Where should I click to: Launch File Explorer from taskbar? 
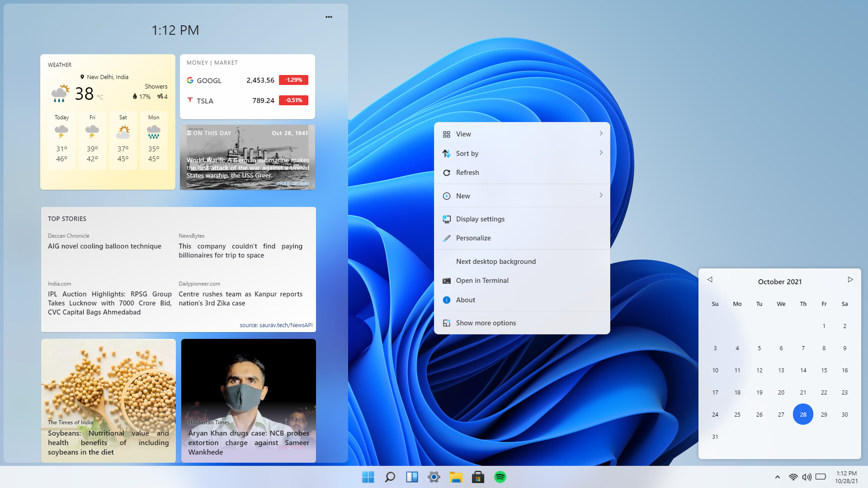click(456, 477)
